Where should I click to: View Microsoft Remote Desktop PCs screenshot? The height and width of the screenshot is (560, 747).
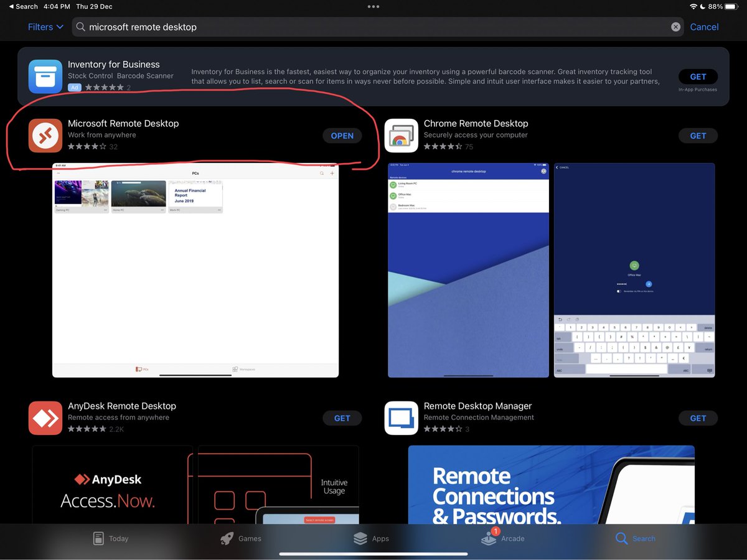(195, 270)
